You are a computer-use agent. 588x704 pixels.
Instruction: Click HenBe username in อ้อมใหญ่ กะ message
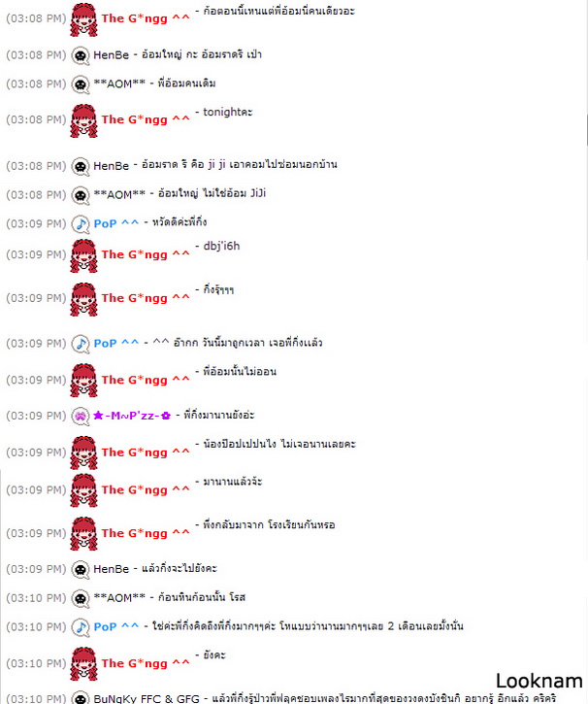pos(112,55)
